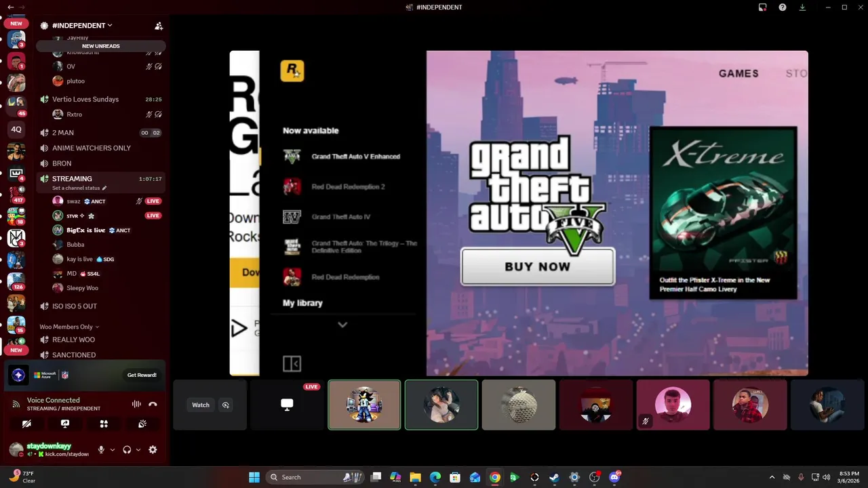This screenshot has height=488, width=868.
Task: Open the Pfister X-Treme promo card
Action: (x=723, y=212)
